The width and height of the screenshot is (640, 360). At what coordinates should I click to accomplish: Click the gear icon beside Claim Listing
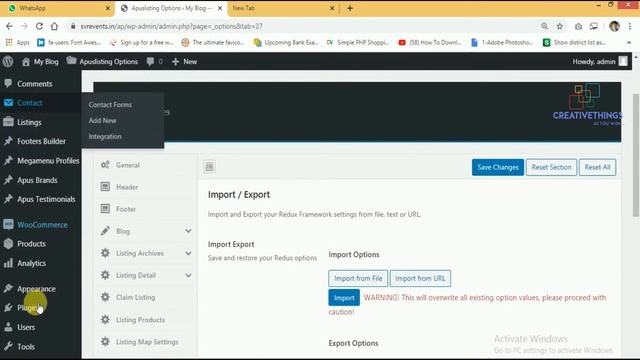click(x=105, y=297)
